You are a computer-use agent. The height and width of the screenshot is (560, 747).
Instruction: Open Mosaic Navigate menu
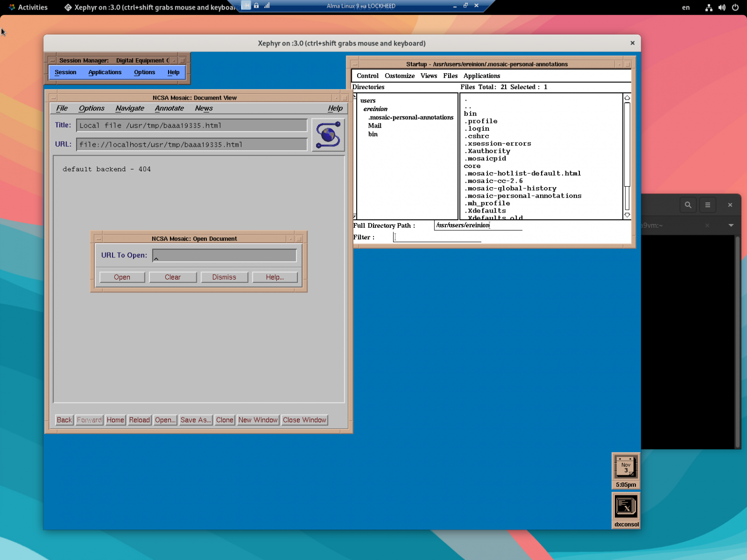(x=129, y=108)
